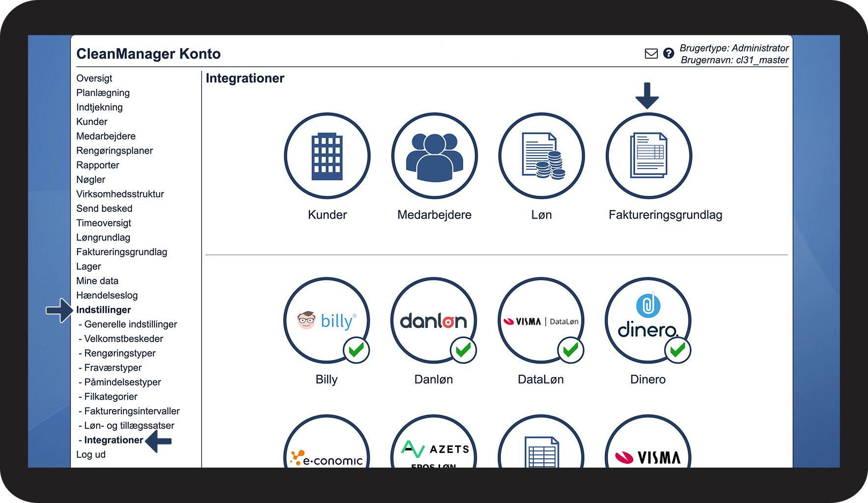Open the Kunder integration building icon
The width and height of the screenshot is (868, 503).
327,156
